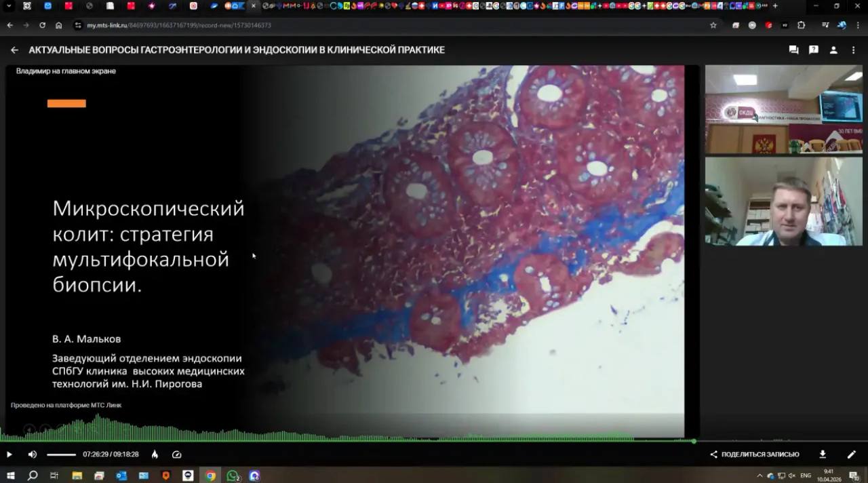
Task: Adjust the player volume slider
Action: click(61, 455)
